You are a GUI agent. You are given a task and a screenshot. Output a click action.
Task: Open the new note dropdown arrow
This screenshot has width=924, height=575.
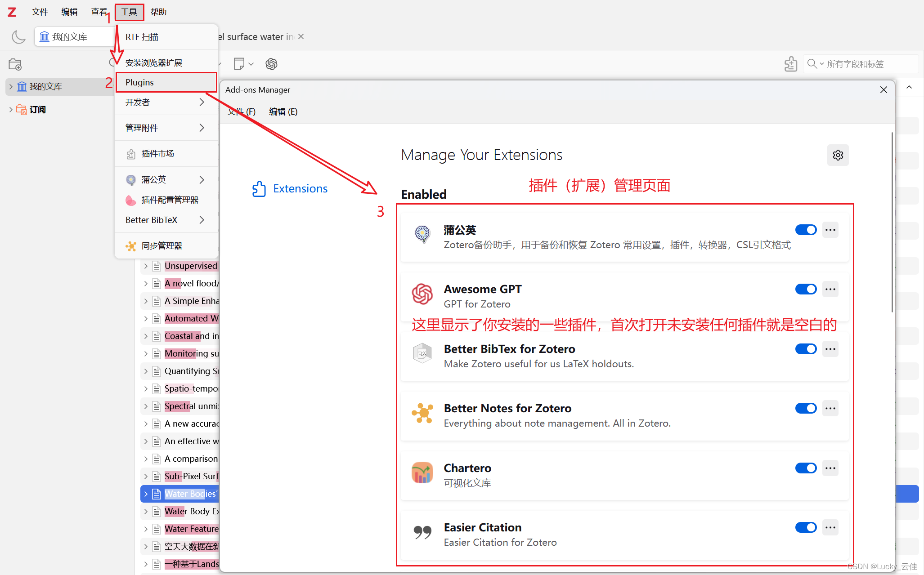pos(251,64)
